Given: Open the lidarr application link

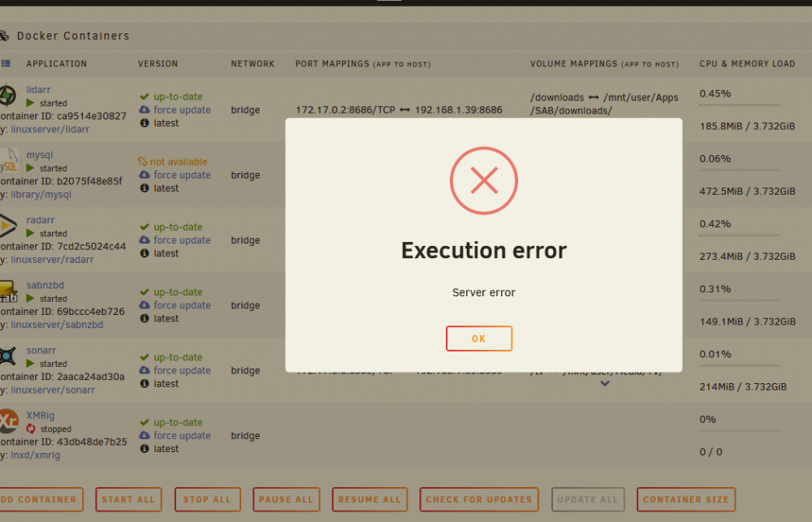Looking at the screenshot, I should pos(38,89).
